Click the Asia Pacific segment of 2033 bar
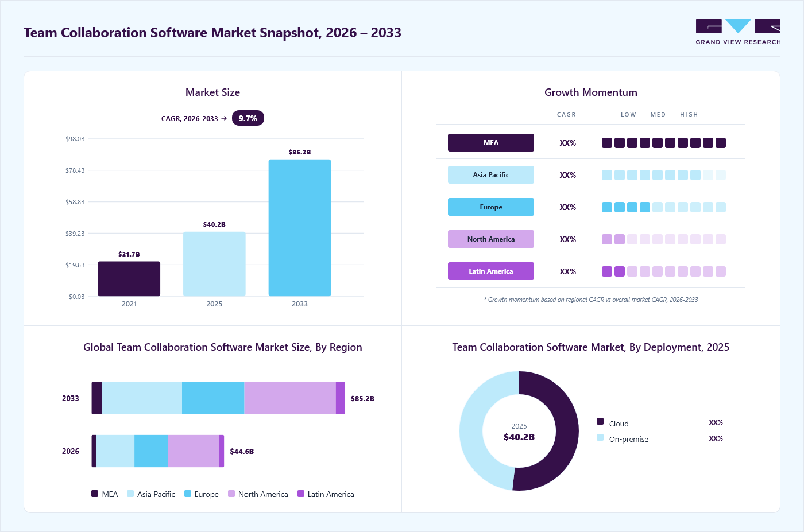This screenshot has height=532, width=804. (142, 398)
